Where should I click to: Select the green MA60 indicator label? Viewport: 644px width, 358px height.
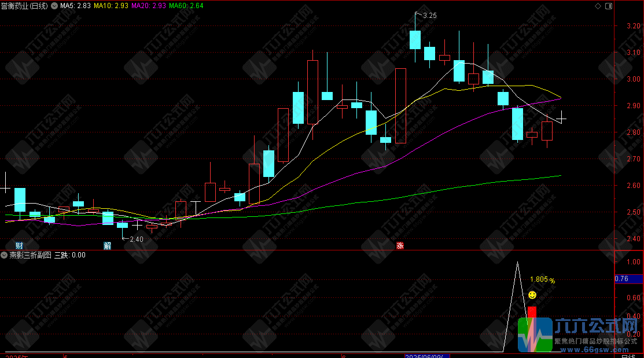[x=186, y=6]
